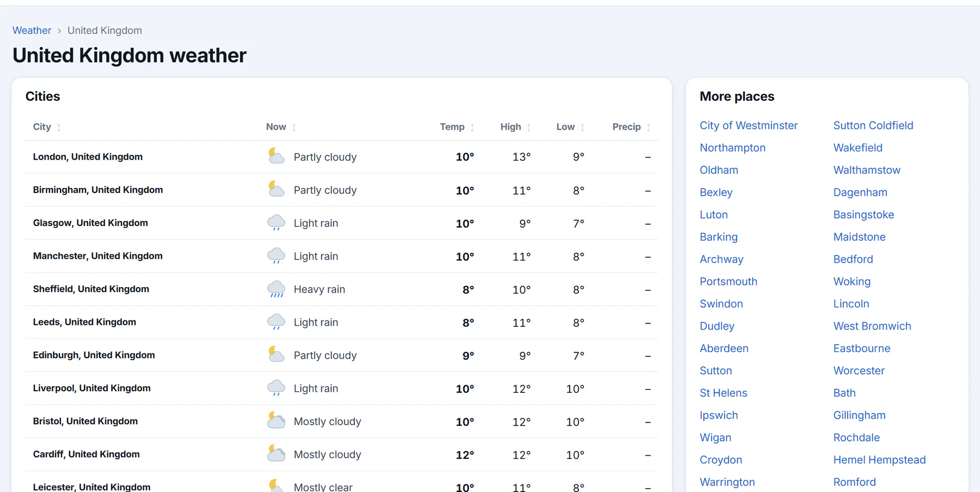980x492 pixels.
Task: Open Bedford weather link
Action: coord(853,259)
